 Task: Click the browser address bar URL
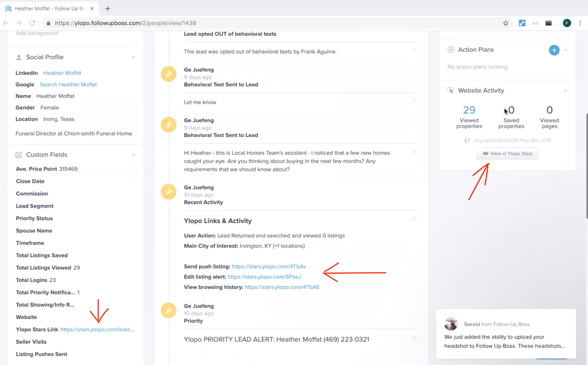(x=125, y=23)
